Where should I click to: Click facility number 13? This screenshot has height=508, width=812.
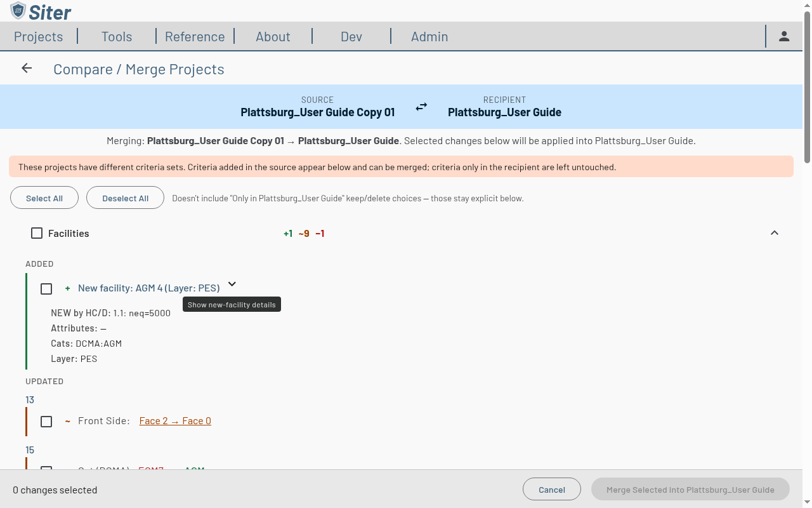pyautogui.click(x=30, y=400)
